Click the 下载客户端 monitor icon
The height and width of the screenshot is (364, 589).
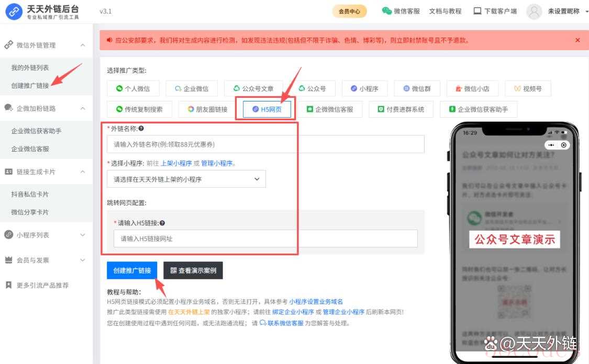point(477,11)
